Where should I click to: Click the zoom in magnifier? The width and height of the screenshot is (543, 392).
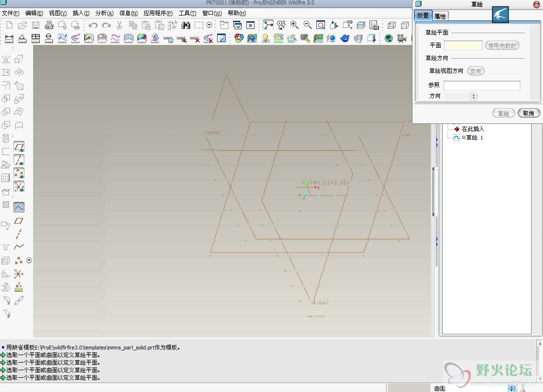(294, 25)
